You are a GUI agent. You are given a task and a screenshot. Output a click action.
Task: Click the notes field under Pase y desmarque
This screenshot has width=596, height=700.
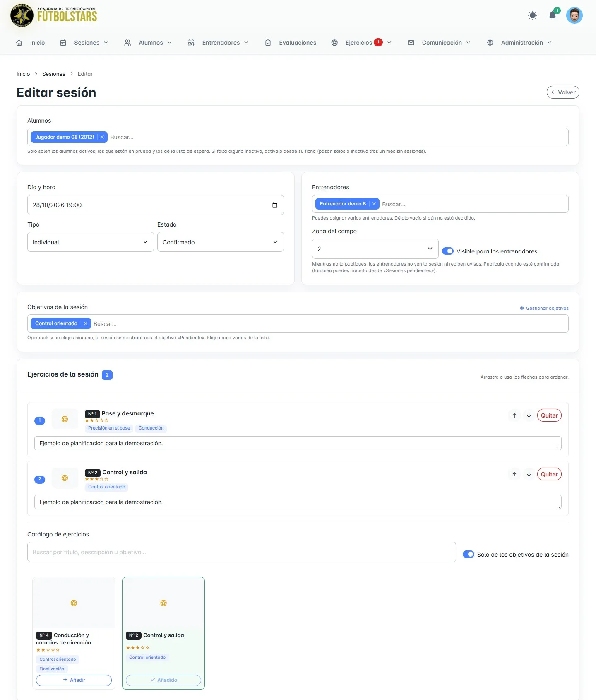pos(298,443)
